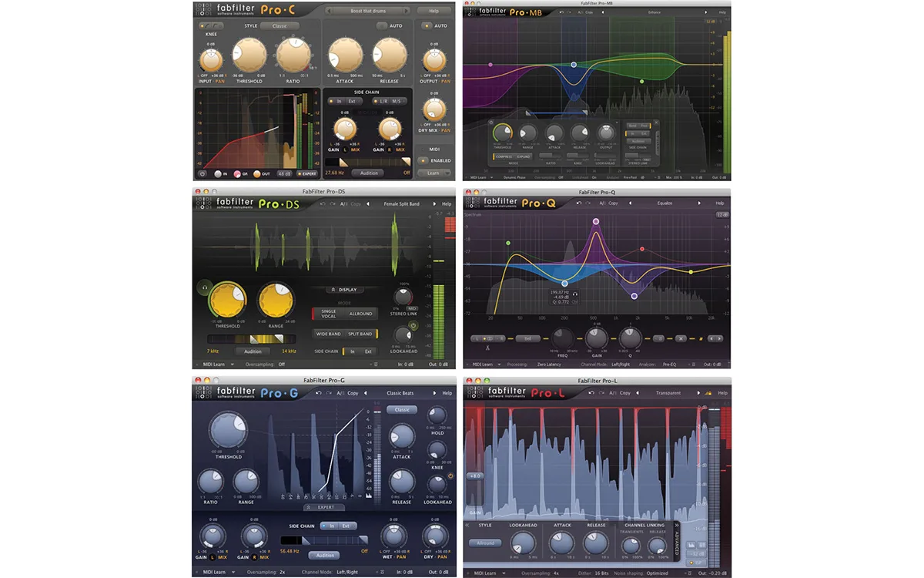Click the power bypass icon in Pro-C display
This screenshot has height=578, width=924.
203,174
